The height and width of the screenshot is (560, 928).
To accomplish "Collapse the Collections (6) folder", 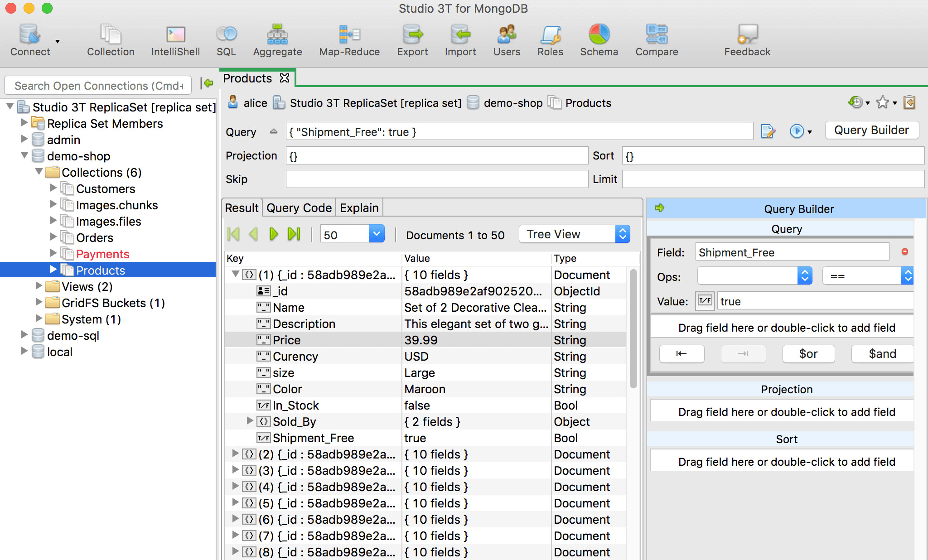I will point(39,172).
